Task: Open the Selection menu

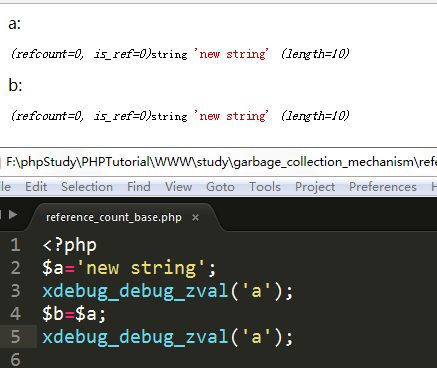Action: (87, 187)
